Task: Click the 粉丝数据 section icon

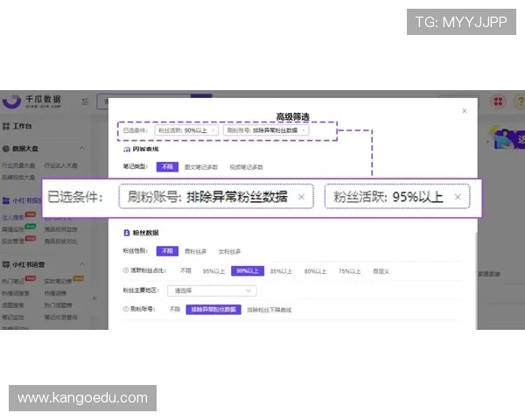Action: (x=127, y=233)
